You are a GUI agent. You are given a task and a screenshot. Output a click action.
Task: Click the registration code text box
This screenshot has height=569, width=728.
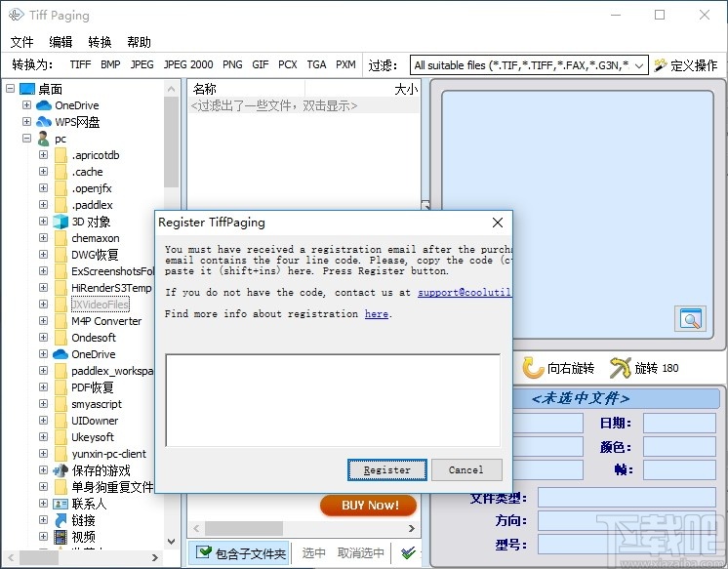point(333,400)
